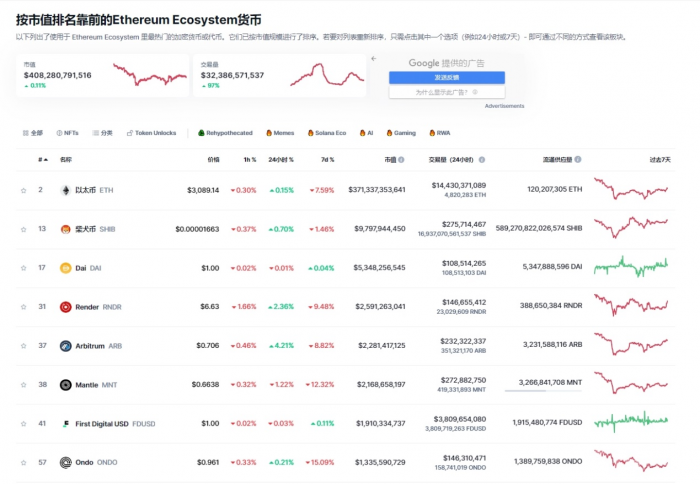This screenshot has width=700, height=484.
Task: Click Render price $6.63
Action: (210, 307)
